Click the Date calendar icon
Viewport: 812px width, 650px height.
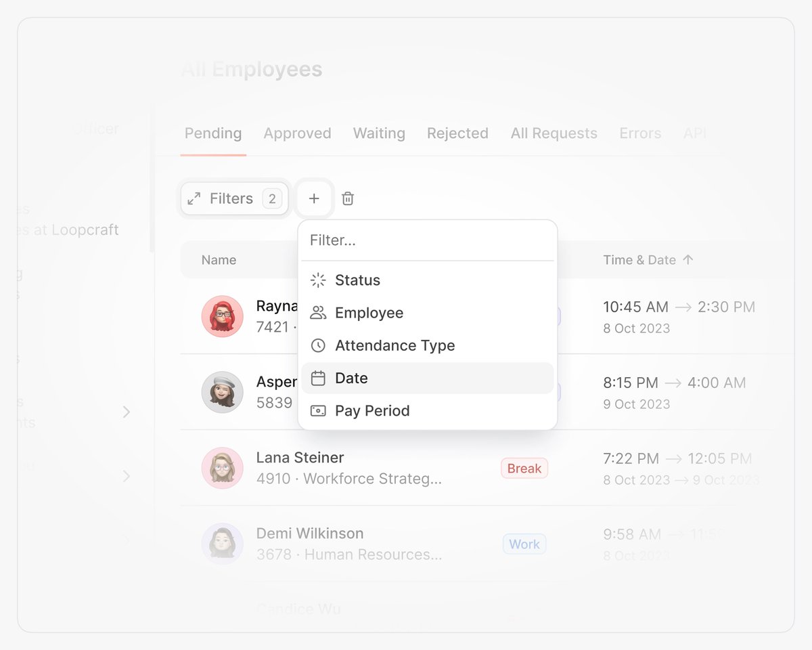pyautogui.click(x=317, y=378)
